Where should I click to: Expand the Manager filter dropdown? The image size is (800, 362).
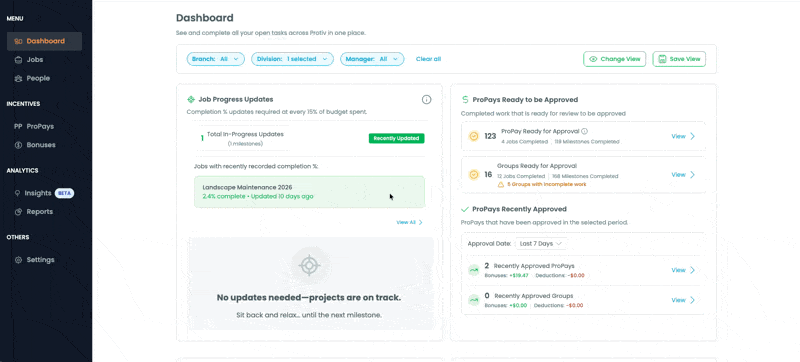coord(372,59)
